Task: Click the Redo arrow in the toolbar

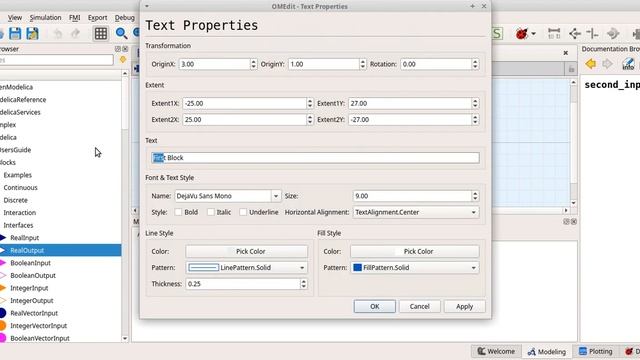Action: click(x=76, y=33)
